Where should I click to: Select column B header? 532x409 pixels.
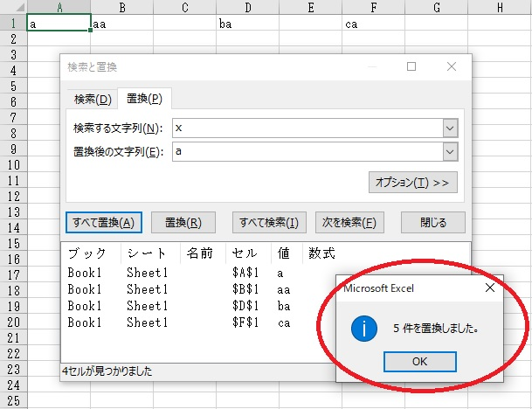coord(121,7)
